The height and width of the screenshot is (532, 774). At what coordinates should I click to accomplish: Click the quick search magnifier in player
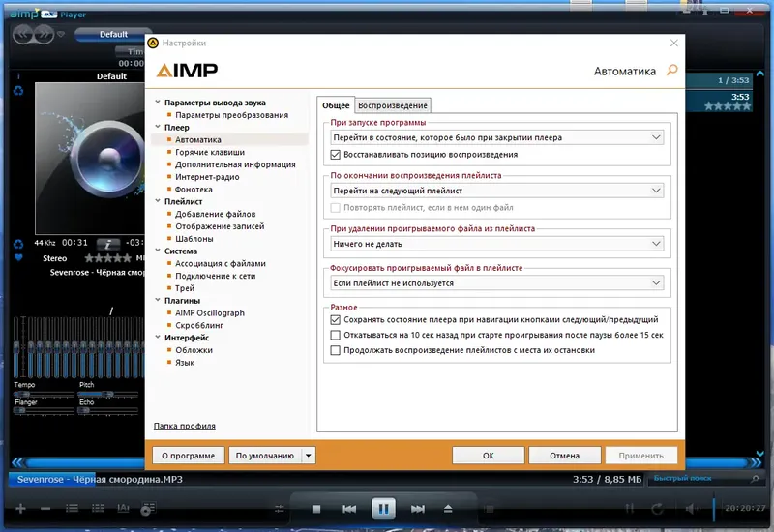tap(755, 478)
